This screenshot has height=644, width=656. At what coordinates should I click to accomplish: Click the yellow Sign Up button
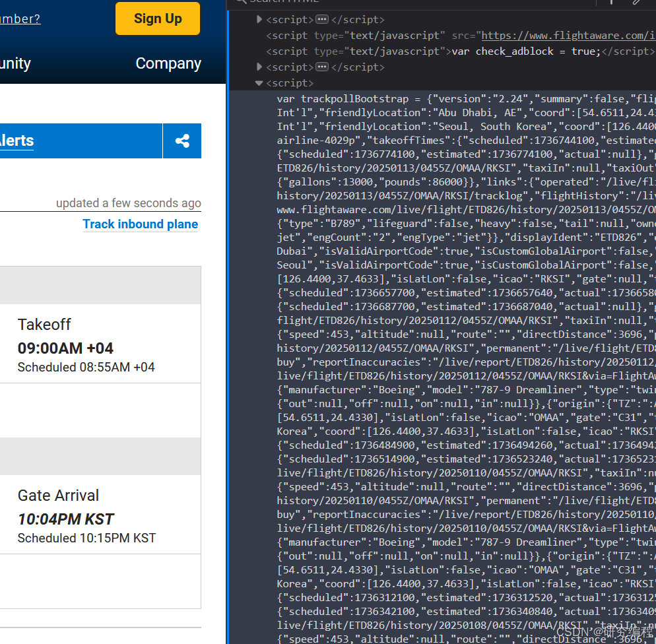tap(158, 18)
